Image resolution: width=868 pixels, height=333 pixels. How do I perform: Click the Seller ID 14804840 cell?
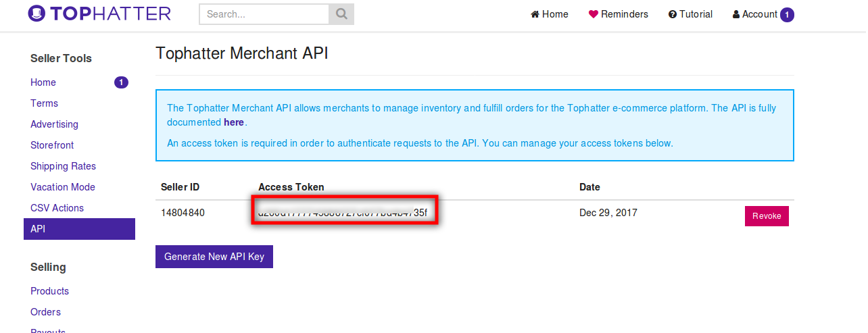(x=183, y=213)
